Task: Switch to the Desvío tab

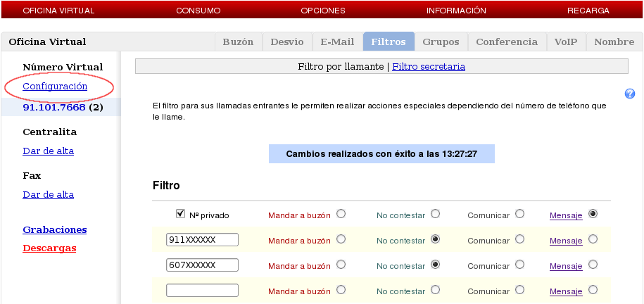Action: [x=287, y=42]
